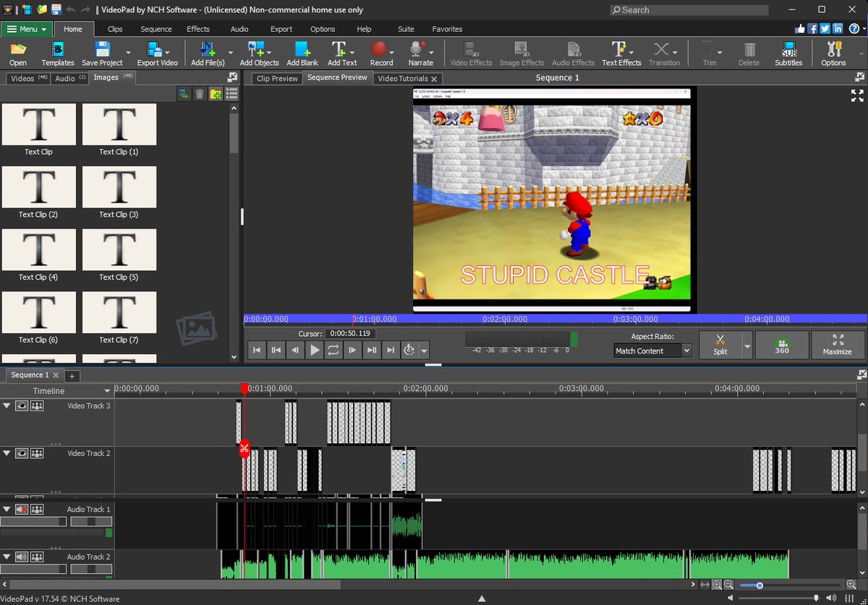Toggle link group on Audio Track 1
Image resolution: width=868 pixels, height=605 pixels.
click(x=37, y=510)
